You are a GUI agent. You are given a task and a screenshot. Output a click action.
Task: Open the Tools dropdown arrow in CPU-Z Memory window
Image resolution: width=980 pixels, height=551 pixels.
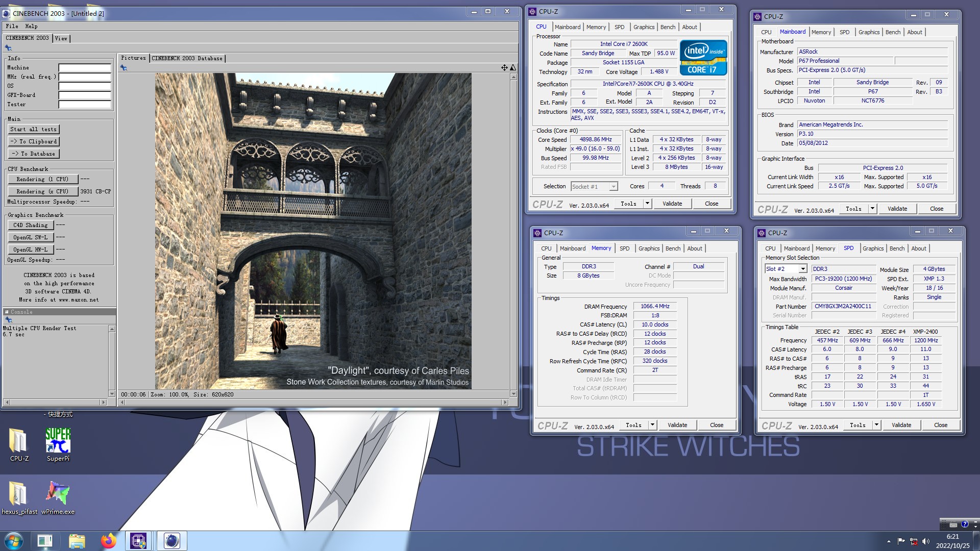(x=652, y=425)
